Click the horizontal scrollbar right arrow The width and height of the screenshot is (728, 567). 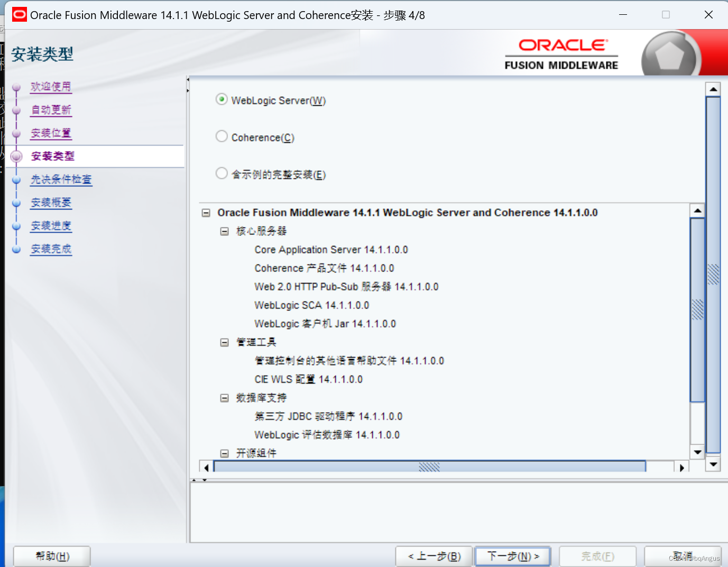pos(681,467)
